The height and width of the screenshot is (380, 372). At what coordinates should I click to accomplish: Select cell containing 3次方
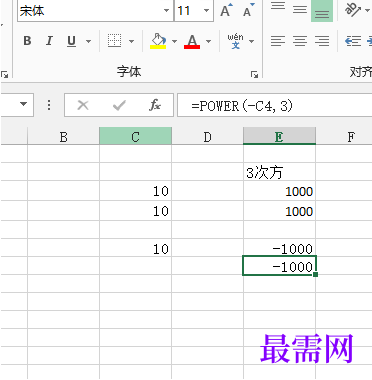(x=279, y=172)
